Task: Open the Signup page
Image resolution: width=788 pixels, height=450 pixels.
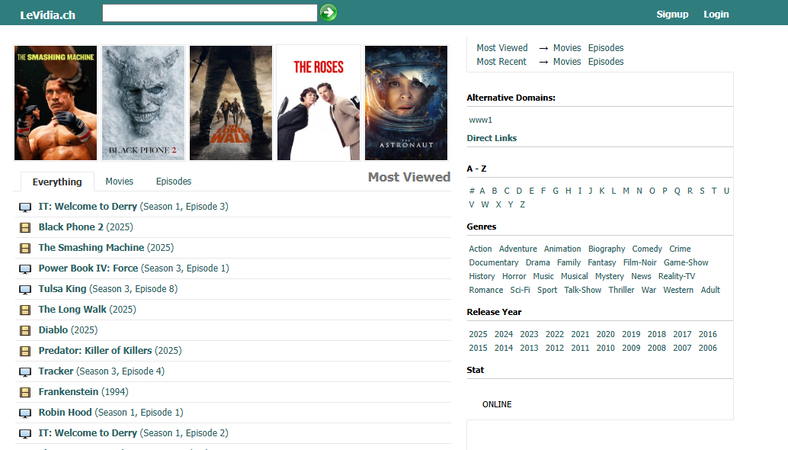Action: 672,14
